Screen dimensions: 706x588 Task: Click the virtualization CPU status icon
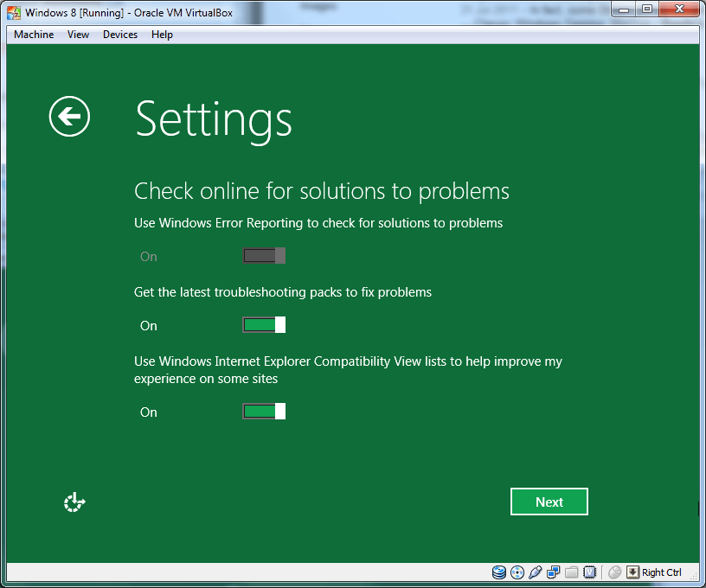tap(589, 572)
